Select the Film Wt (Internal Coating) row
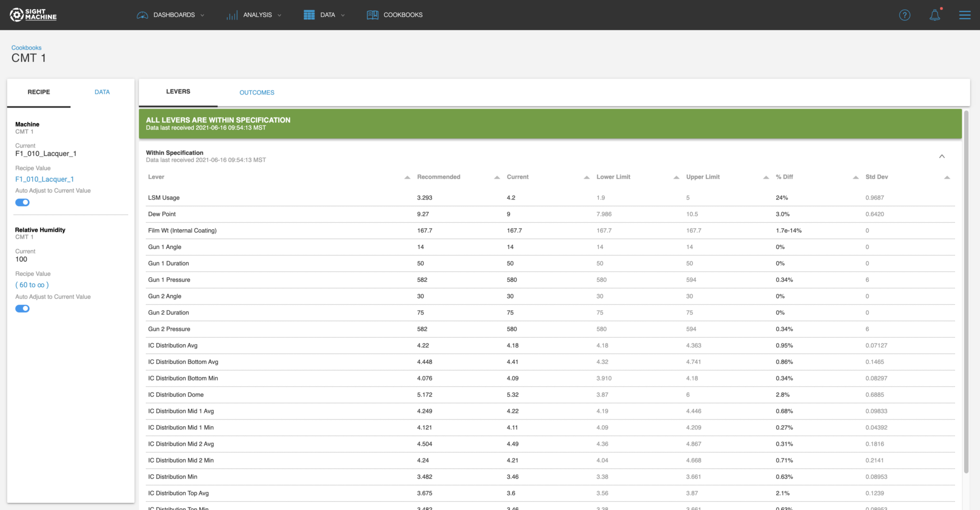The height and width of the screenshot is (510, 980). coord(550,231)
